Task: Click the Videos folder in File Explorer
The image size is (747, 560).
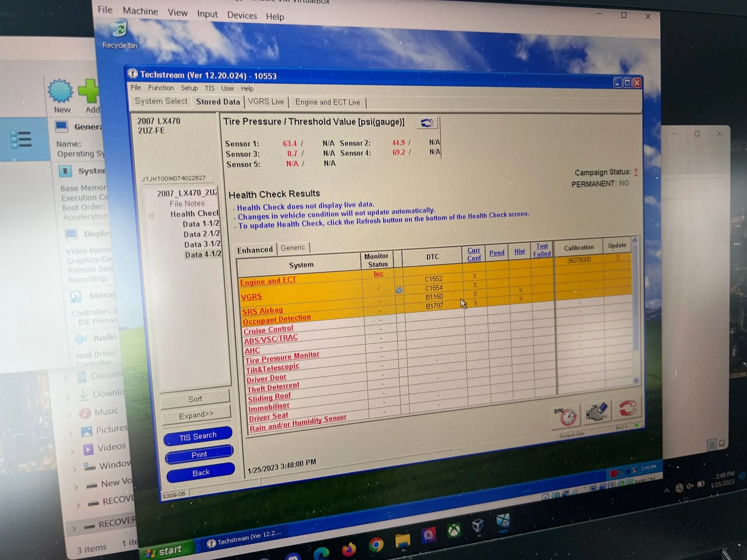Action: (104, 448)
